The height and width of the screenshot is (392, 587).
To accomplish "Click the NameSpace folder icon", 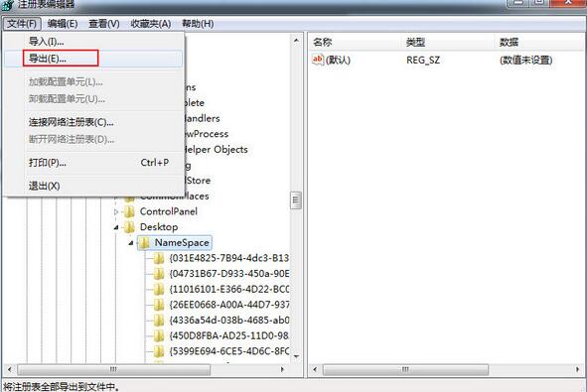I will pos(144,243).
